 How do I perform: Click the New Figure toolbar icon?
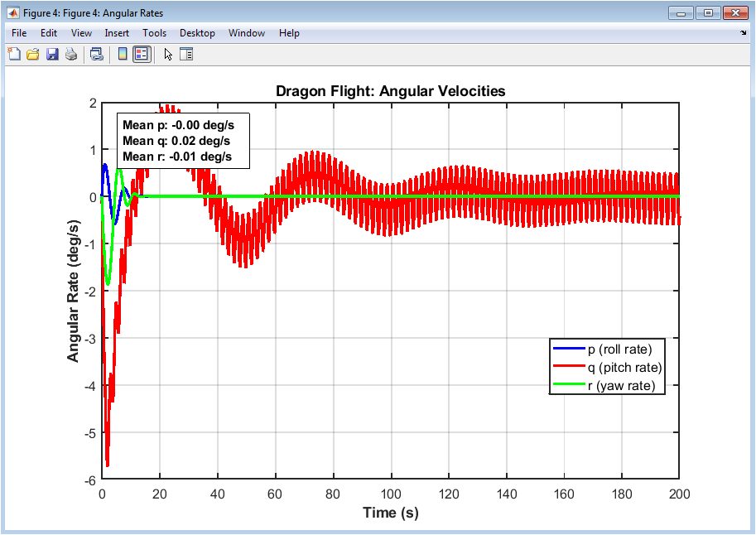point(14,55)
